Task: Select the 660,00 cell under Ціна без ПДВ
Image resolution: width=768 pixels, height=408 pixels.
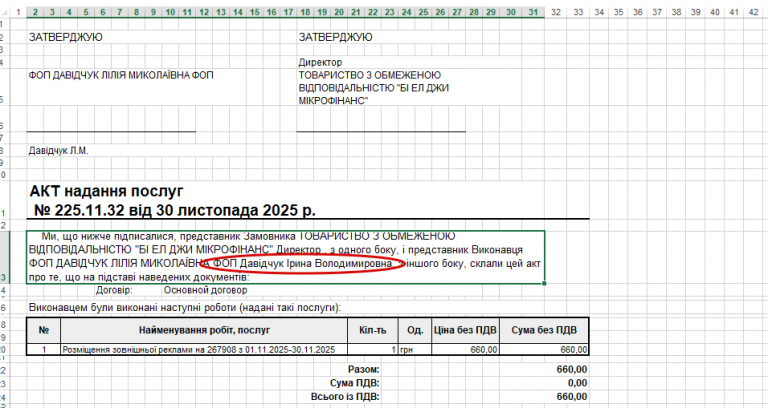Action: (465, 350)
